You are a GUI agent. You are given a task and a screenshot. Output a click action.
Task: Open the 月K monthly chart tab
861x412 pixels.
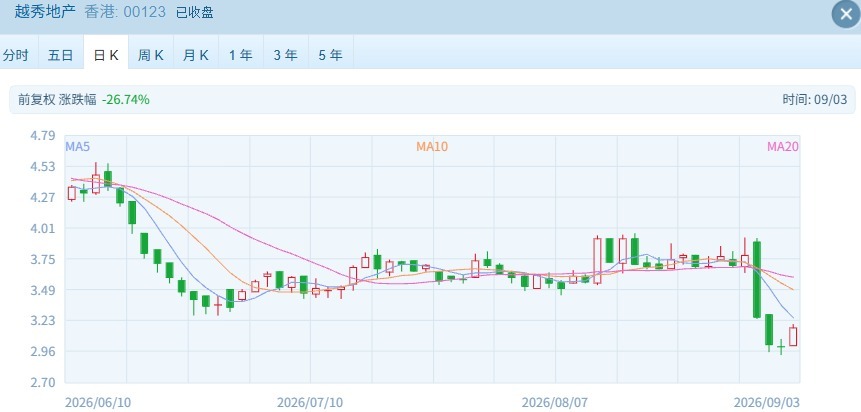(196, 54)
